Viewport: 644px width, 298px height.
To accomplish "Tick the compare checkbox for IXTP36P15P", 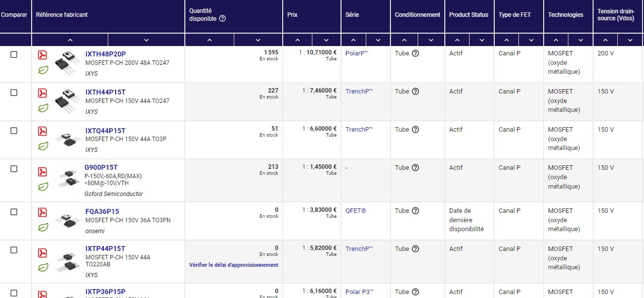I will coord(14,293).
